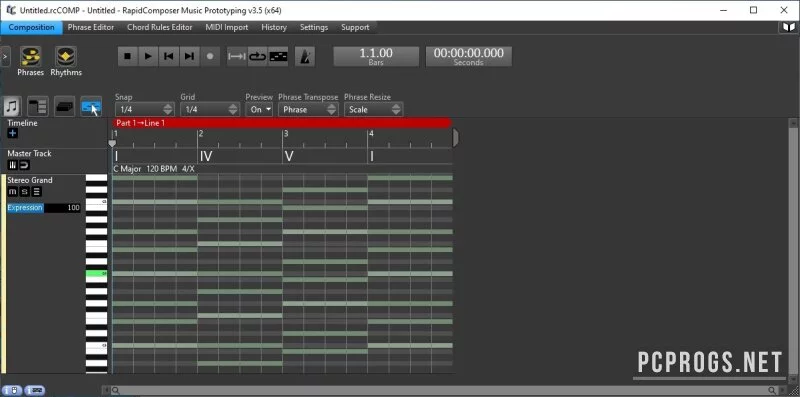Click the RapidComposer app icon in the title bar

11,10
